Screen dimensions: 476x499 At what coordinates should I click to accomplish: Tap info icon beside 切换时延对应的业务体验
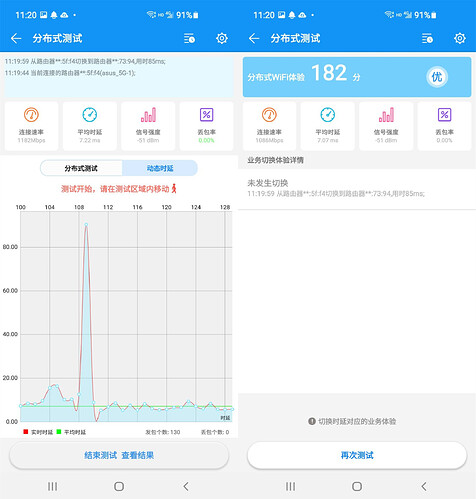pyautogui.click(x=312, y=421)
